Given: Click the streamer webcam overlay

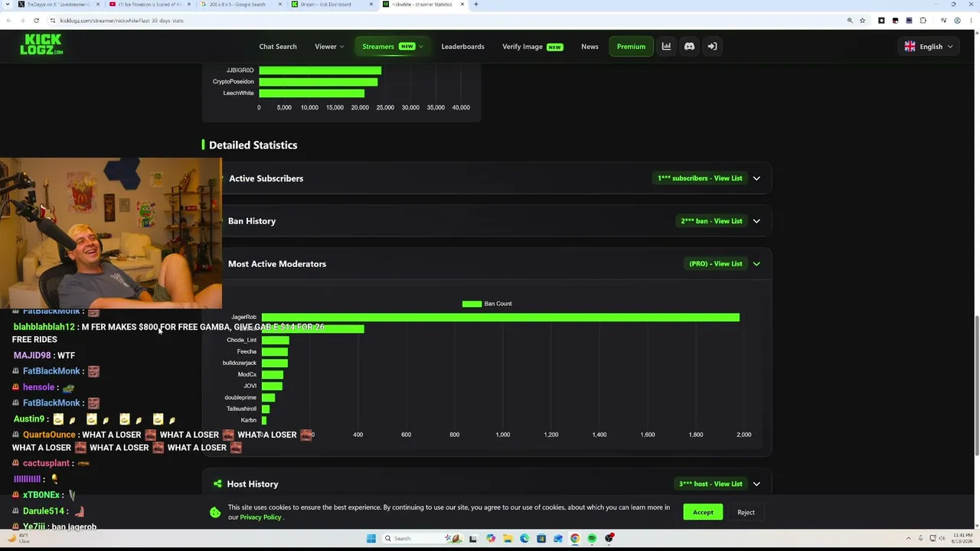Looking at the screenshot, I should (x=111, y=233).
